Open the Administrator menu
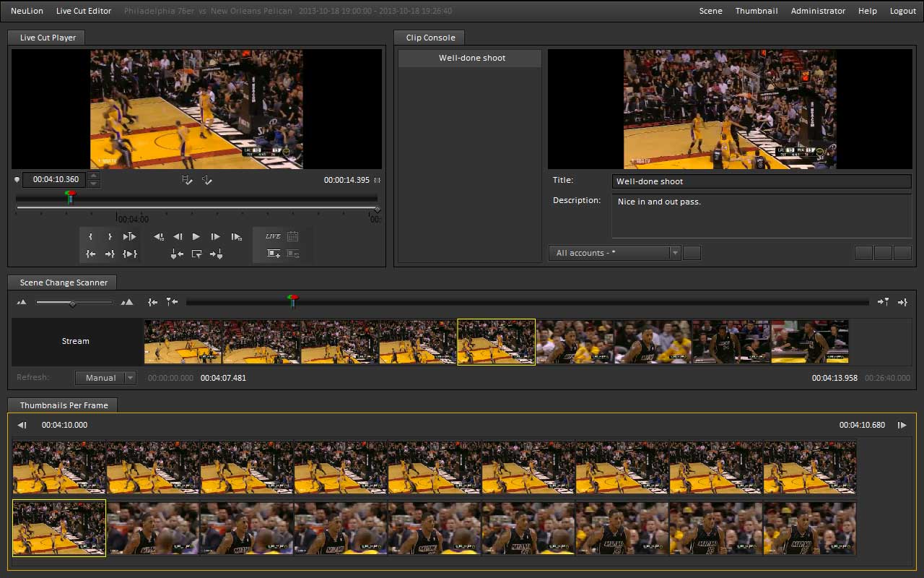The width and height of the screenshot is (924, 578). [x=818, y=11]
